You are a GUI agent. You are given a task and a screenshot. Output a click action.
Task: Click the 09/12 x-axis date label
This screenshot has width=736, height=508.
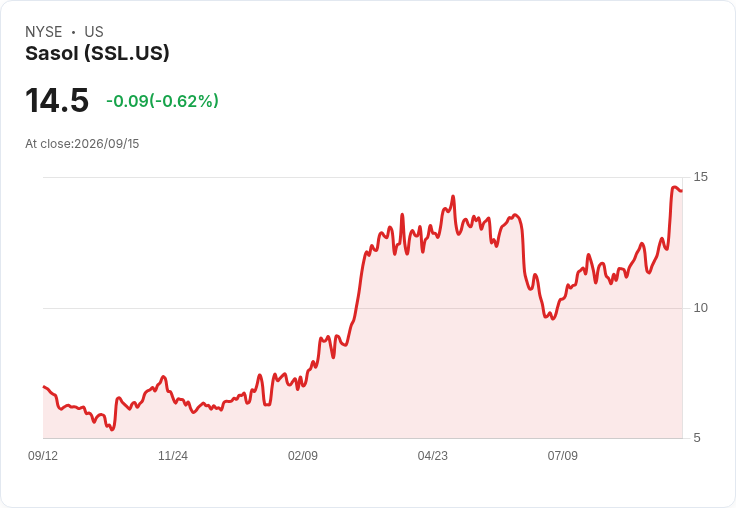click(43, 455)
